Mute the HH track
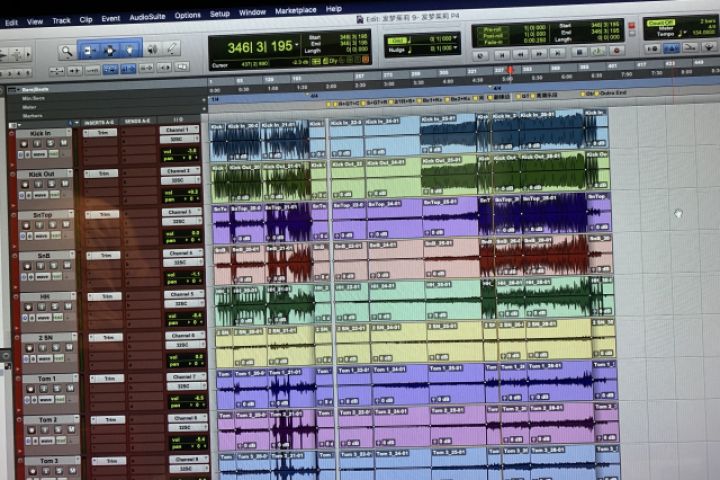The height and width of the screenshot is (480, 720). (68, 306)
